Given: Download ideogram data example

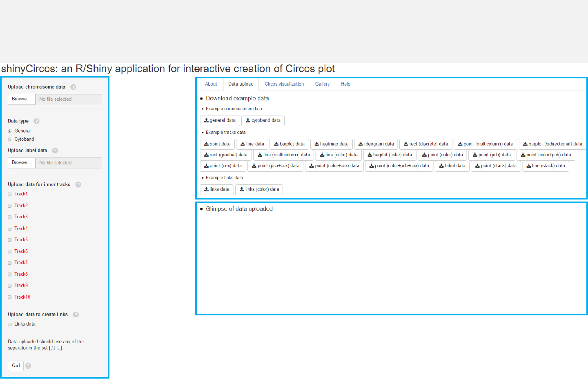Looking at the screenshot, I should coord(376,144).
